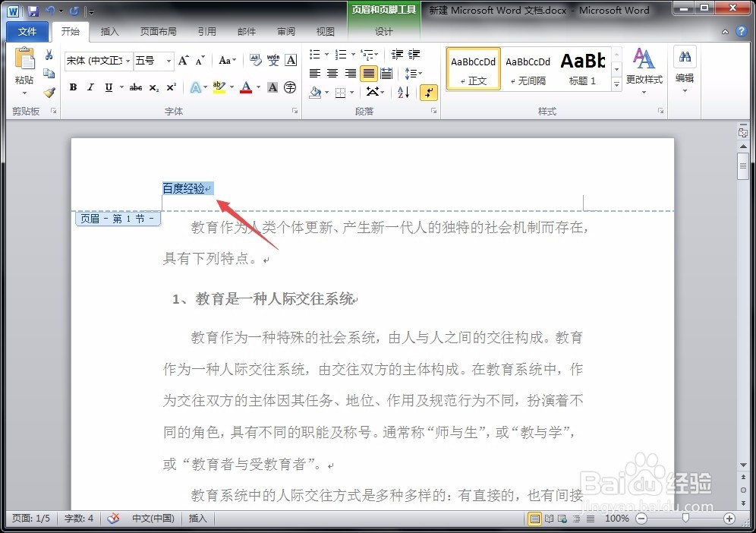Viewport: 756px width, 533px height.
Task: Open the font name dropdown
Action: (x=128, y=61)
